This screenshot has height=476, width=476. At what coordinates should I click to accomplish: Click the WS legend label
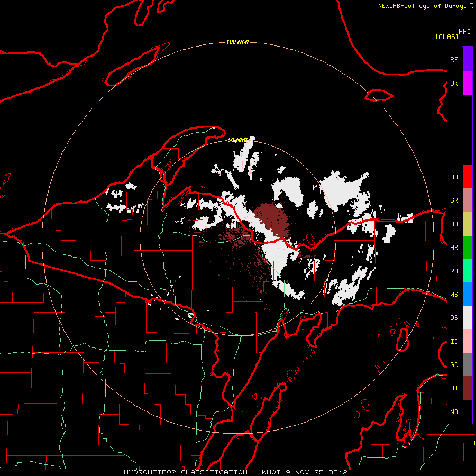click(454, 295)
